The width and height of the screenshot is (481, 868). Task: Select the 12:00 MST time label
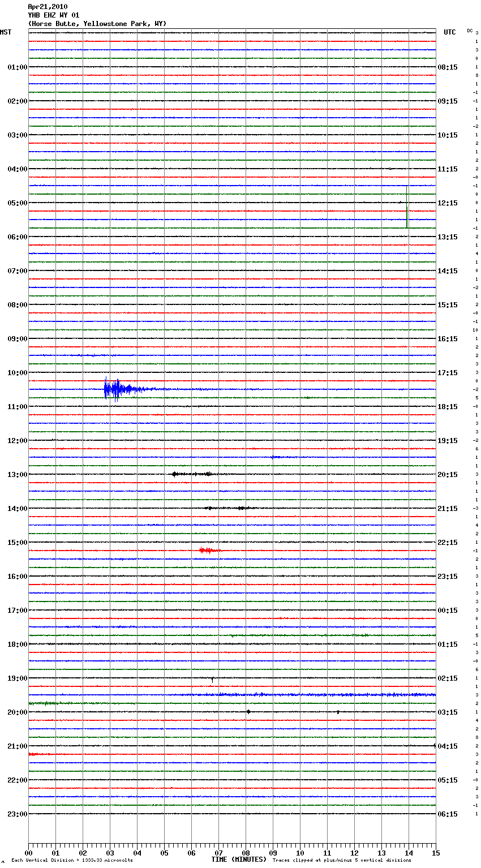pos(18,441)
